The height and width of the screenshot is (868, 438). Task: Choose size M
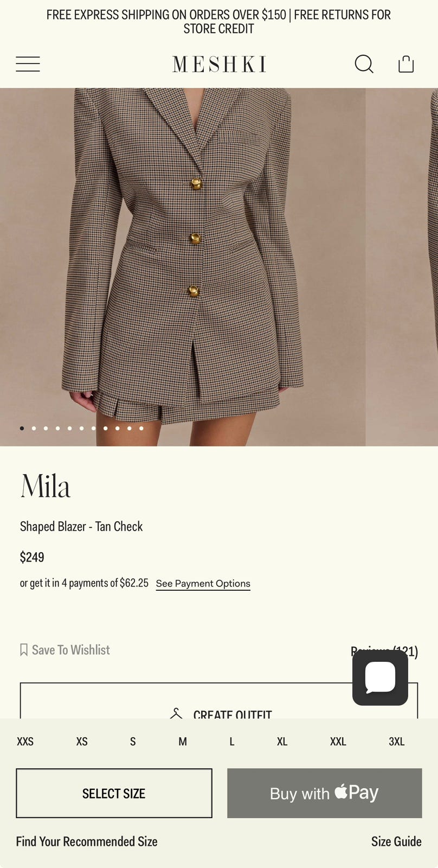pyautogui.click(x=183, y=742)
